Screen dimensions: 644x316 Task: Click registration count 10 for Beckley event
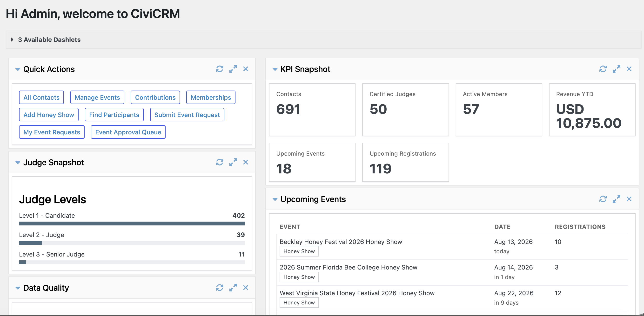tap(558, 242)
